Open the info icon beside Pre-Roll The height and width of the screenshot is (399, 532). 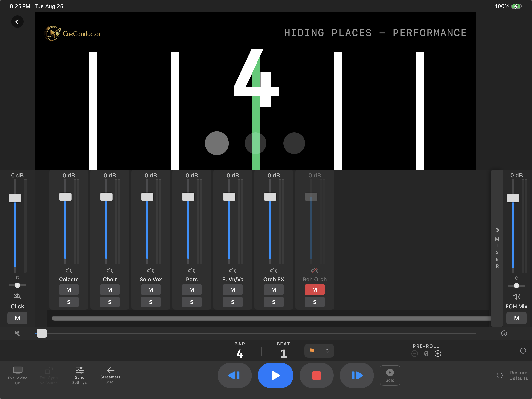coord(523,350)
